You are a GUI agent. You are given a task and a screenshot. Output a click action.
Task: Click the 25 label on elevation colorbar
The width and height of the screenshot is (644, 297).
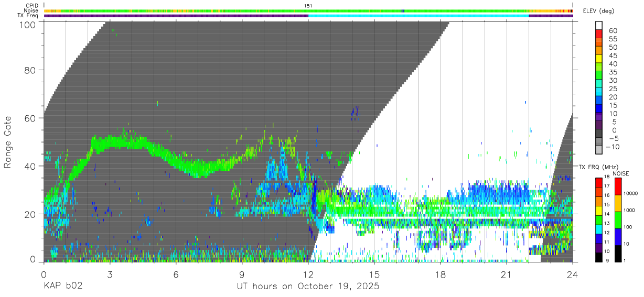(x=613, y=89)
